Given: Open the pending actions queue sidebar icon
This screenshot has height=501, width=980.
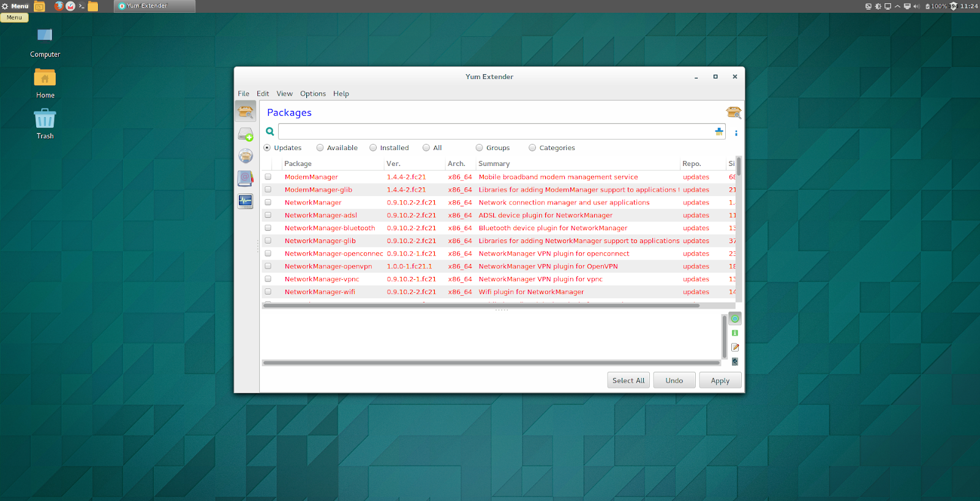Looking at the screenshot, I should click(246, 134).
